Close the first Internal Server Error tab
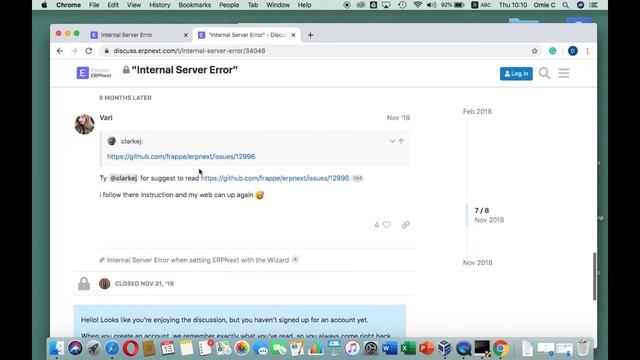640x360 pixels. [186, 35]
